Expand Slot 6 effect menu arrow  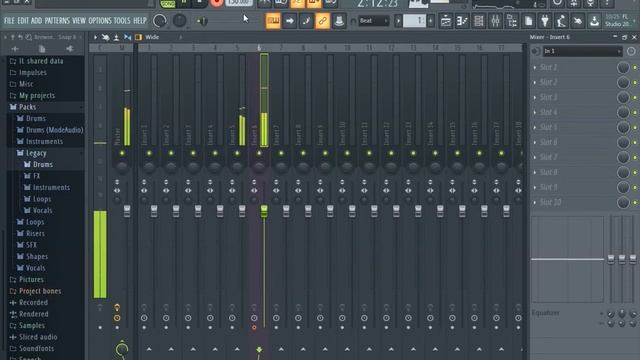535,142
